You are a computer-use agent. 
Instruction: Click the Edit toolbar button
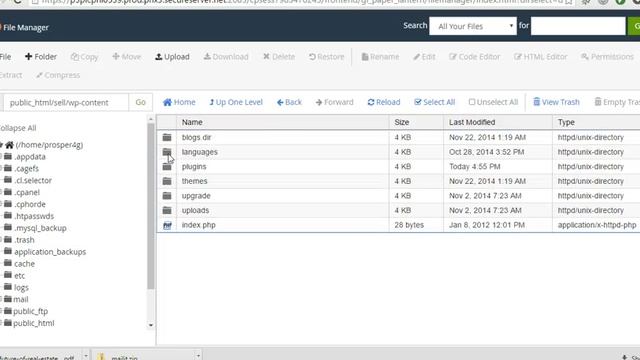coord(424,57)
